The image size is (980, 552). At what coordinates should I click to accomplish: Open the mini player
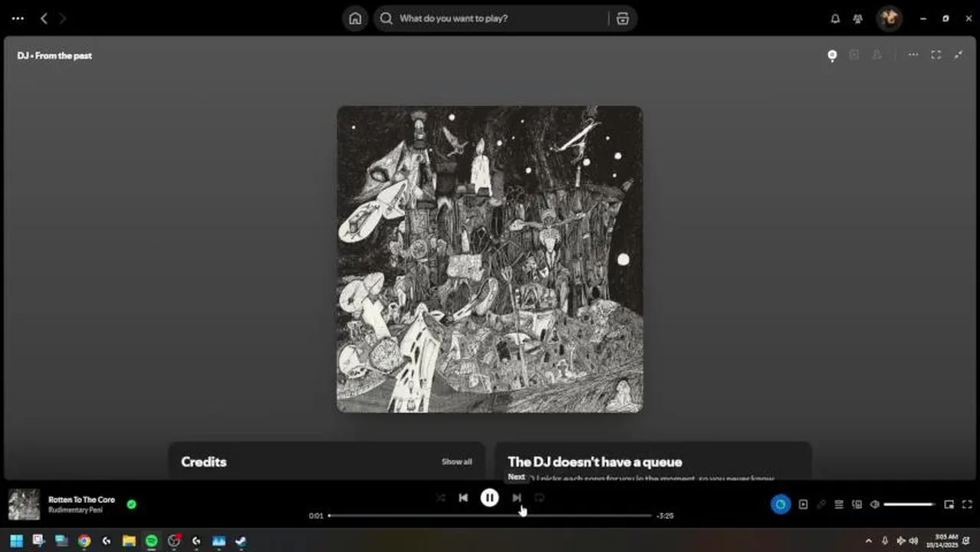coord(949,504)
